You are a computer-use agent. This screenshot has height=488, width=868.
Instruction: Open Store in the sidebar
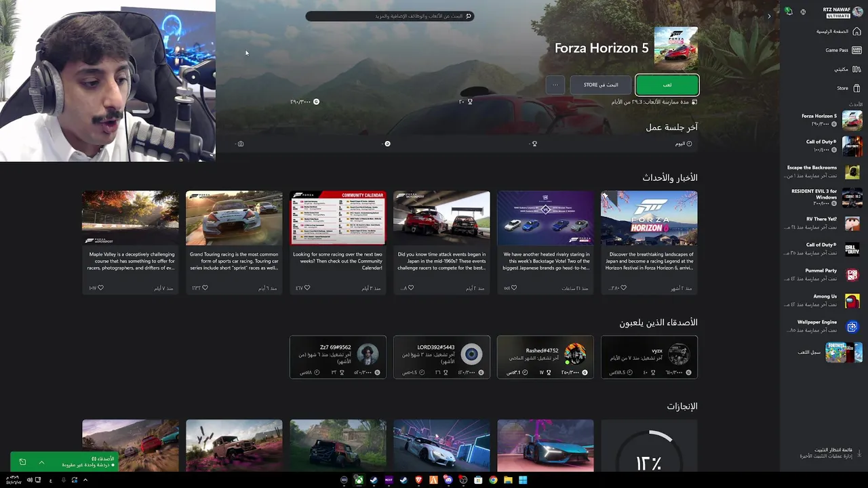849,88
